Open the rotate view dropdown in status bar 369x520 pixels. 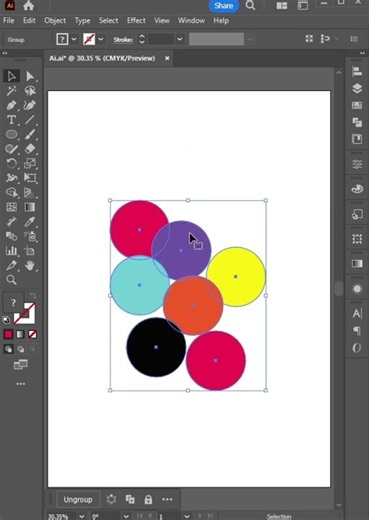(x=126, y=516)
